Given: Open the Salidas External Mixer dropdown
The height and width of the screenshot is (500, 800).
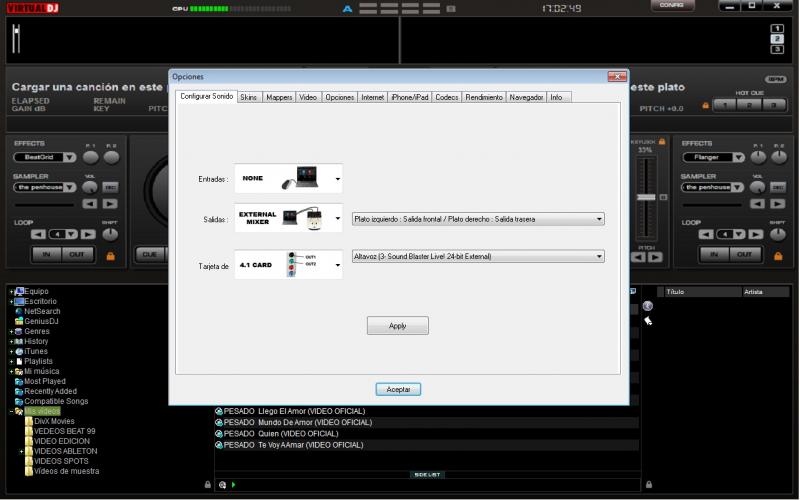Looking at the screenshot, I should 289,218.
